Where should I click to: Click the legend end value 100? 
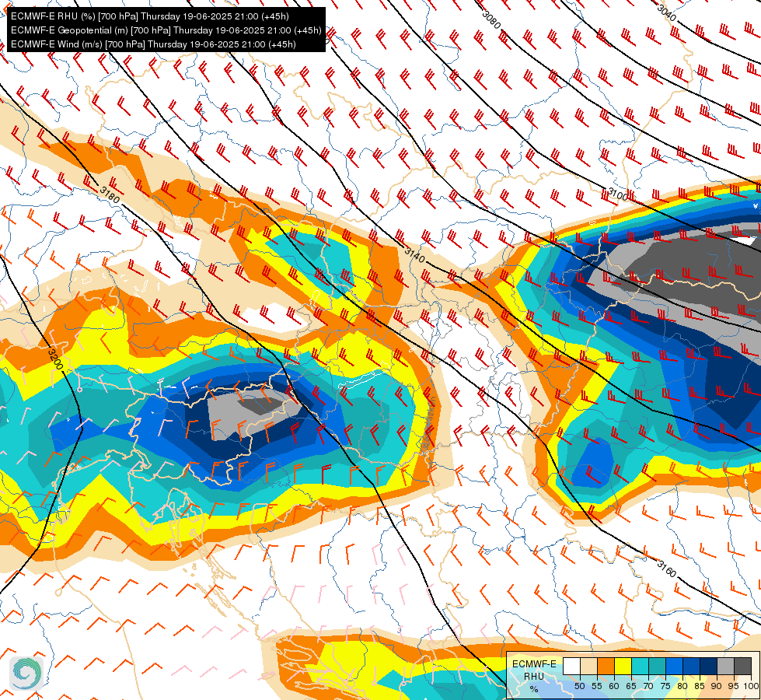click(x=752, y=686)
